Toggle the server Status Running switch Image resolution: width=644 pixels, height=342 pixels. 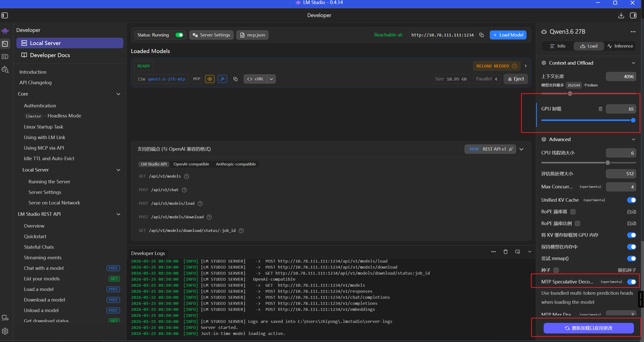(x=179, y=35)
